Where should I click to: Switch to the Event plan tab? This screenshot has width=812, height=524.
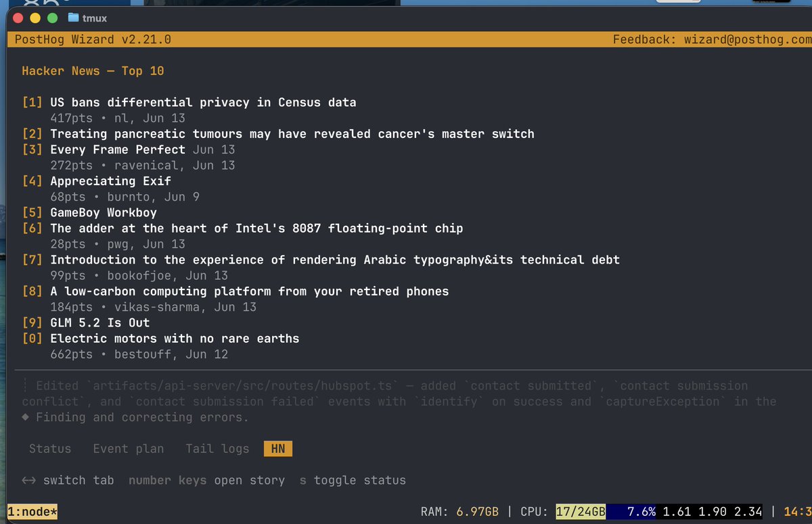(129, 448)
